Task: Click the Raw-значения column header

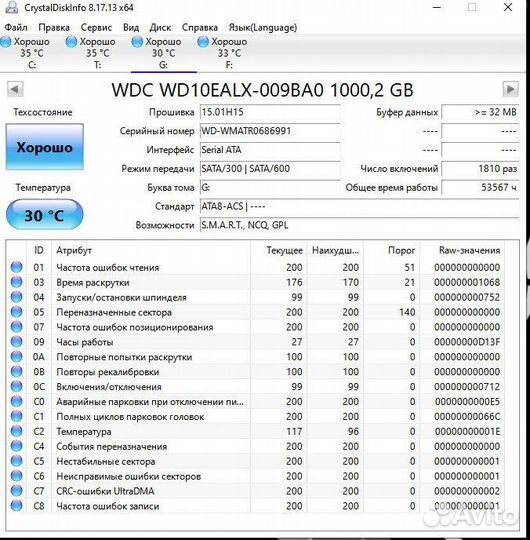Action: tap(462, 250)
